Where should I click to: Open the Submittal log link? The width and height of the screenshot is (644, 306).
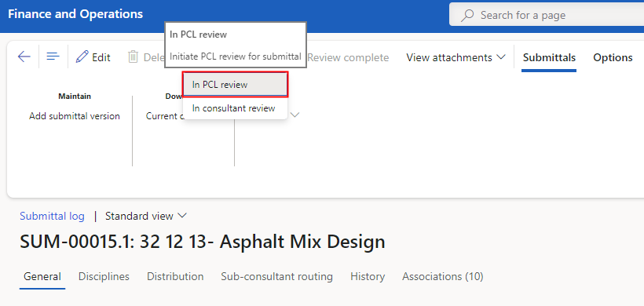point(52,217)
